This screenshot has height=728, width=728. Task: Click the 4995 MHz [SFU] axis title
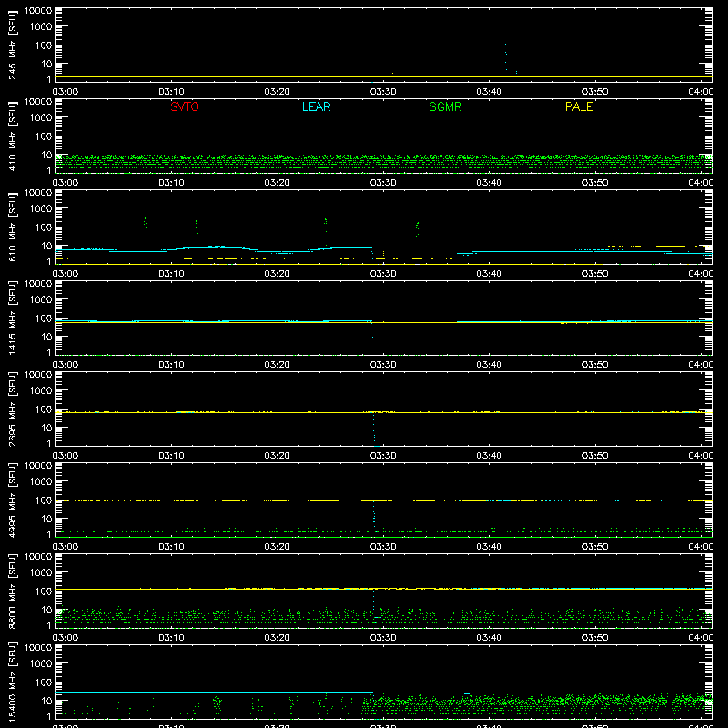[x=12, y=500]
